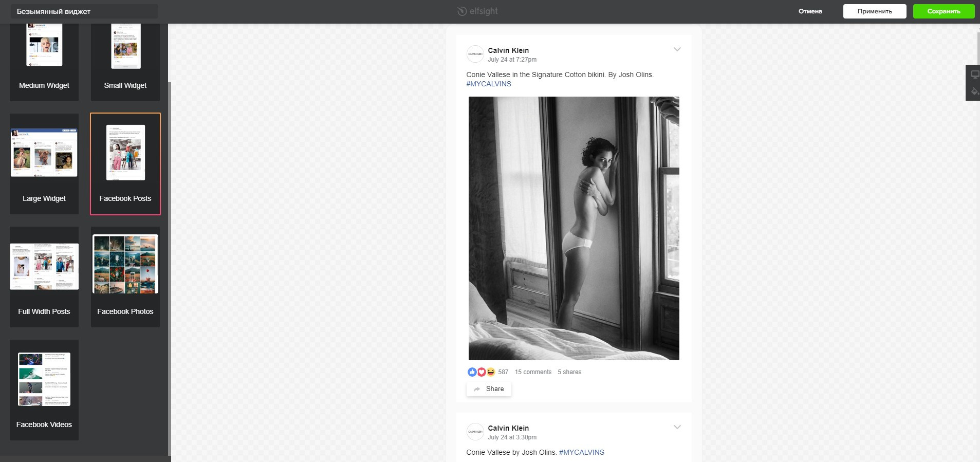Click the 587 reactions count

[503, 372]
